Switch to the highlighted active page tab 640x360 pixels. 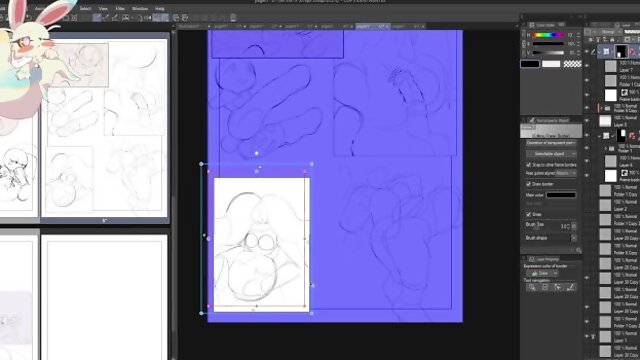[x=373, y=26]
